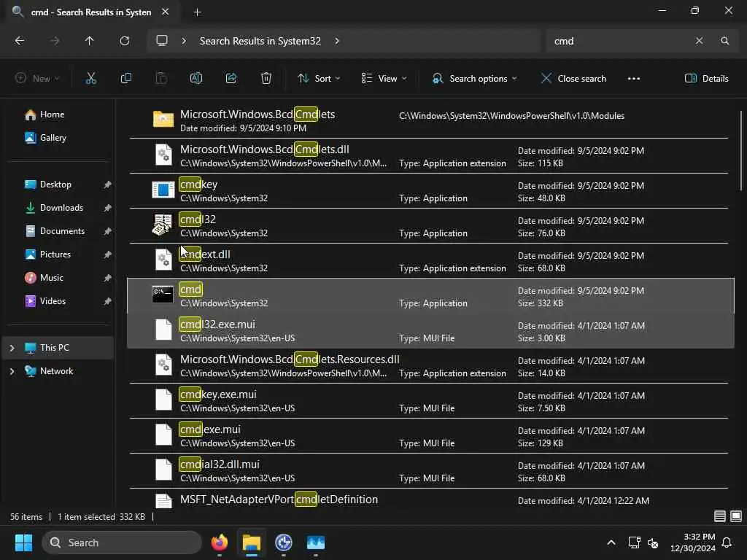This screenshot has width=747, height=560.
Task: Open the See more ellipsis menu
Action: [634, 79]
